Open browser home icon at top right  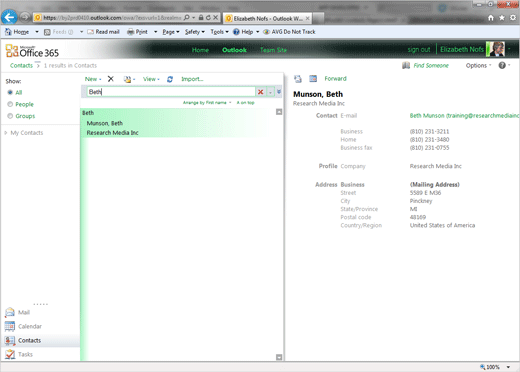[x=491, y=18]
